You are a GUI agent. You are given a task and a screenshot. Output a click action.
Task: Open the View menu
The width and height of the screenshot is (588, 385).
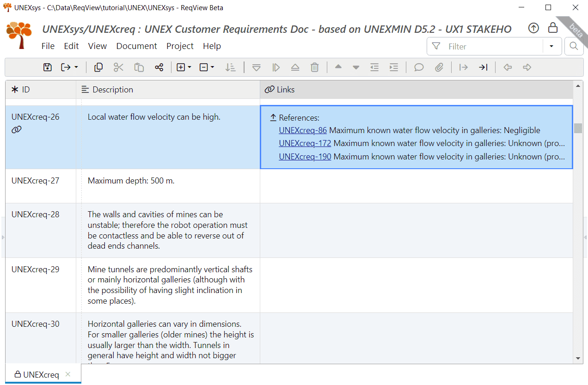(98, 46)
